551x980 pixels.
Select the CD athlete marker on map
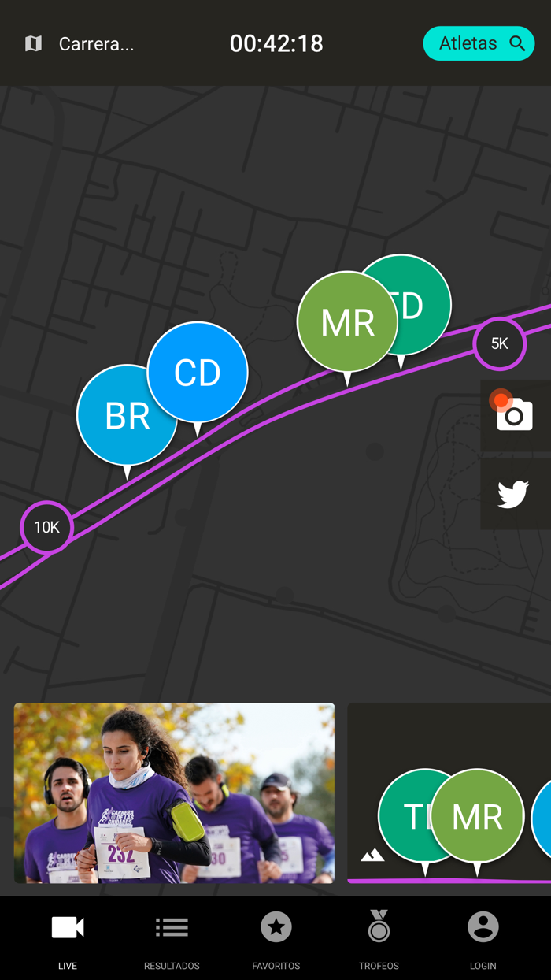point(198,373)
